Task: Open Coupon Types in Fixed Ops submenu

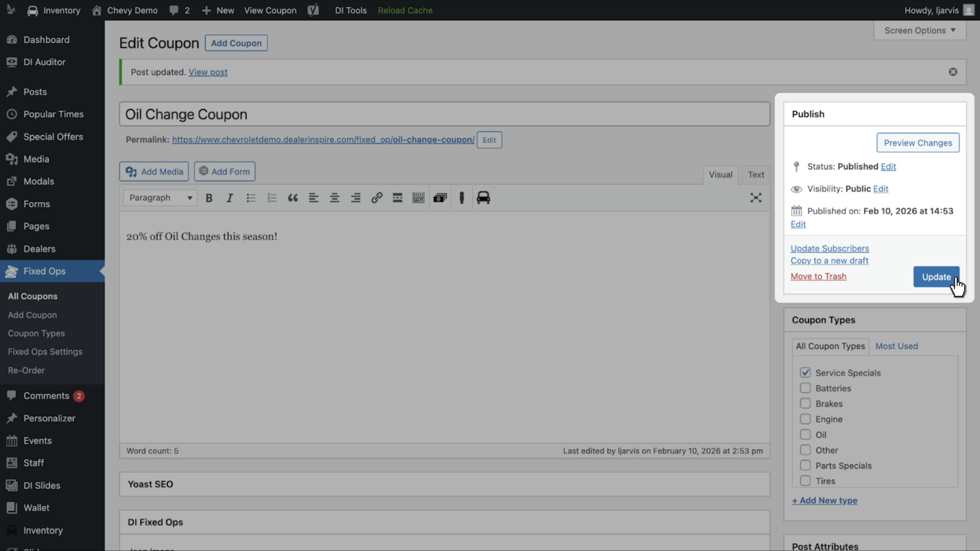Action: click(x=36, y=333)
